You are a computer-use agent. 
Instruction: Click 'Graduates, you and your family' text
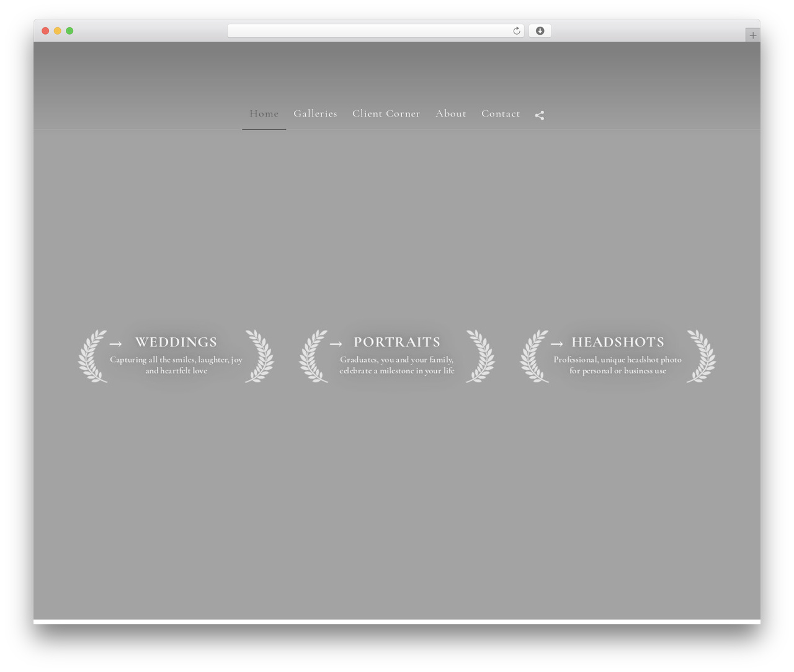[397, 360]
